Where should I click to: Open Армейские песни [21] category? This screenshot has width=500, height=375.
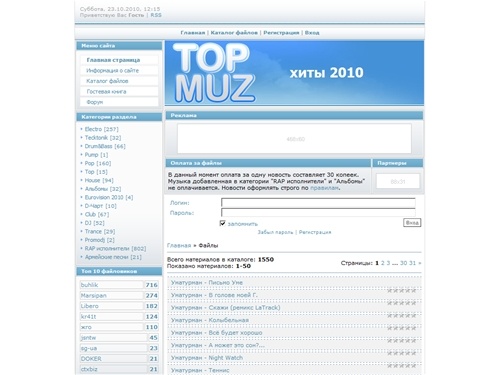(x=113, y=257)
